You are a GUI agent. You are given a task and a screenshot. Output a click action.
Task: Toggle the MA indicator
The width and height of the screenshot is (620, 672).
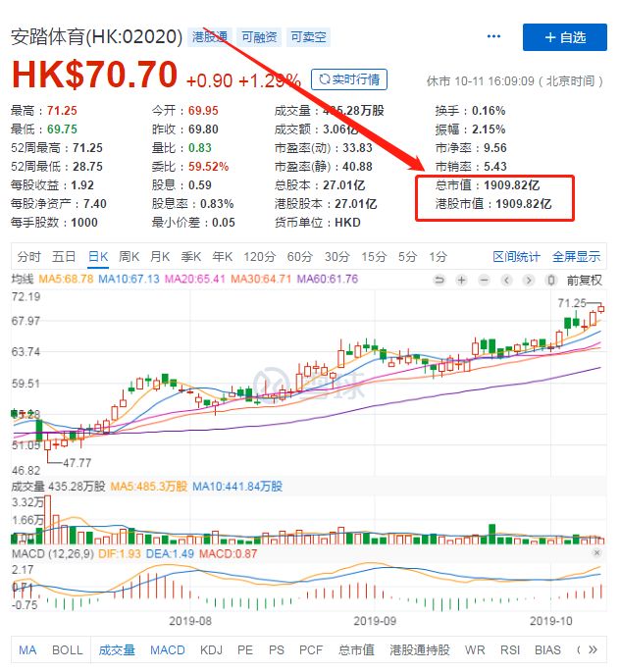(x=27, y=650)
